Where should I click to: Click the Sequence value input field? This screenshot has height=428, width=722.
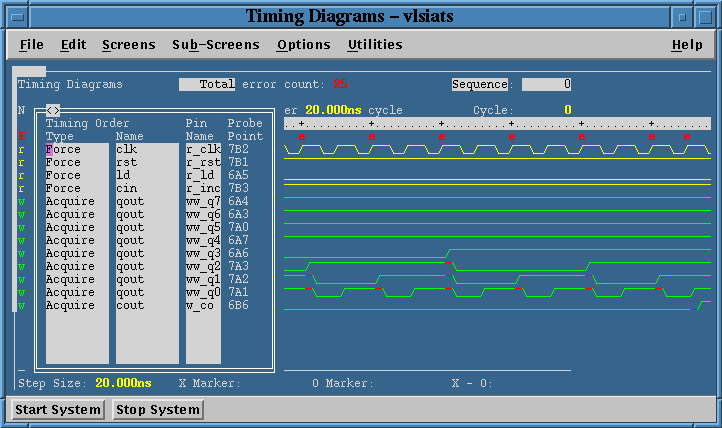(x=547, y=84)
